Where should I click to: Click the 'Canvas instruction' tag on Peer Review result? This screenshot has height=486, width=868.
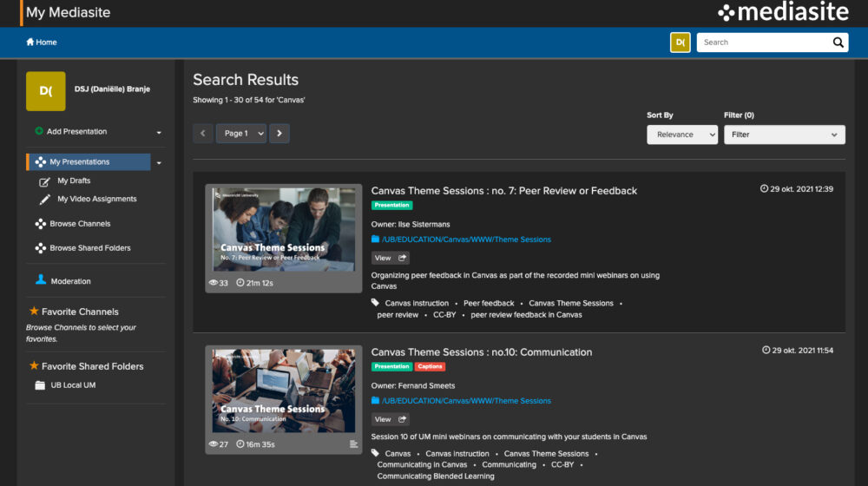[x=417, y=303]
